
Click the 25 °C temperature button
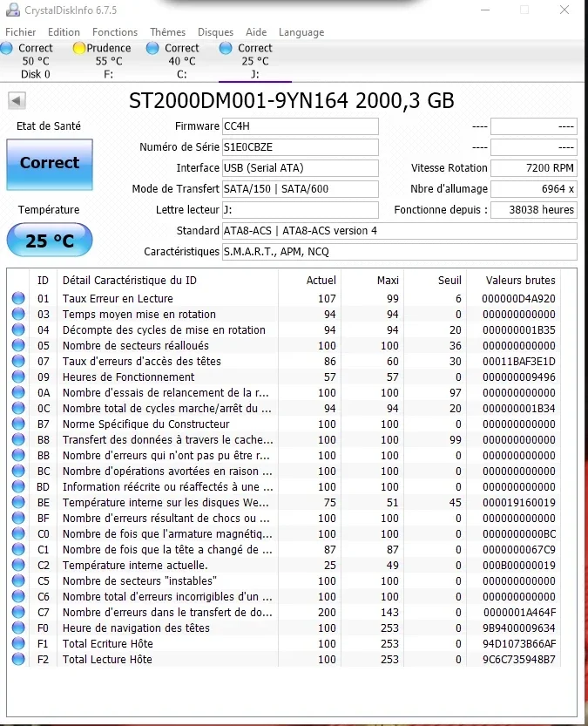50,241
